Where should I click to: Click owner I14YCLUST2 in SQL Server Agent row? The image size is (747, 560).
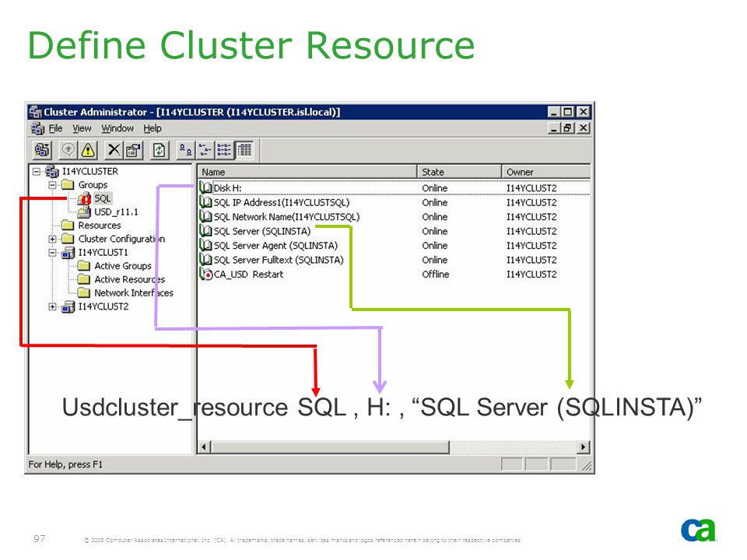[x=531, y=246]
